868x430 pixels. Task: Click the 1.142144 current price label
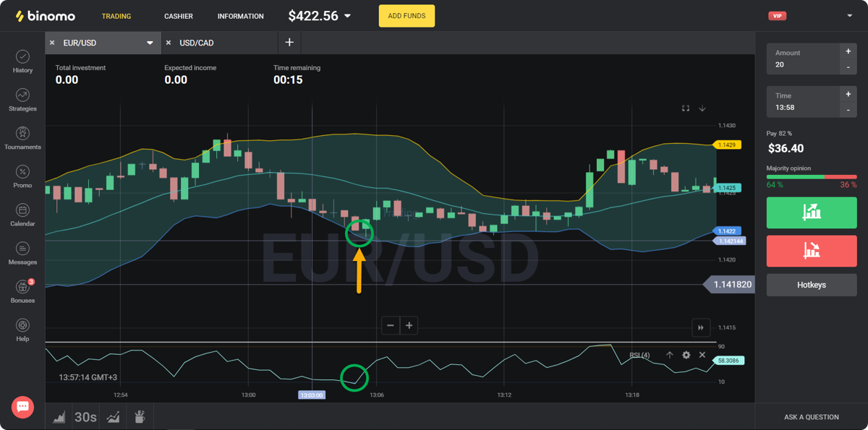(x=730, y=241)
